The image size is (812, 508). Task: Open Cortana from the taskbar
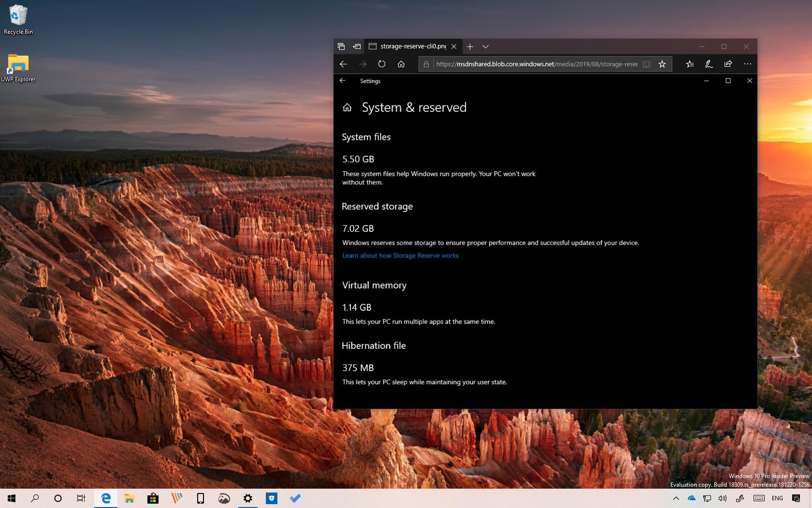pos(58,498)
